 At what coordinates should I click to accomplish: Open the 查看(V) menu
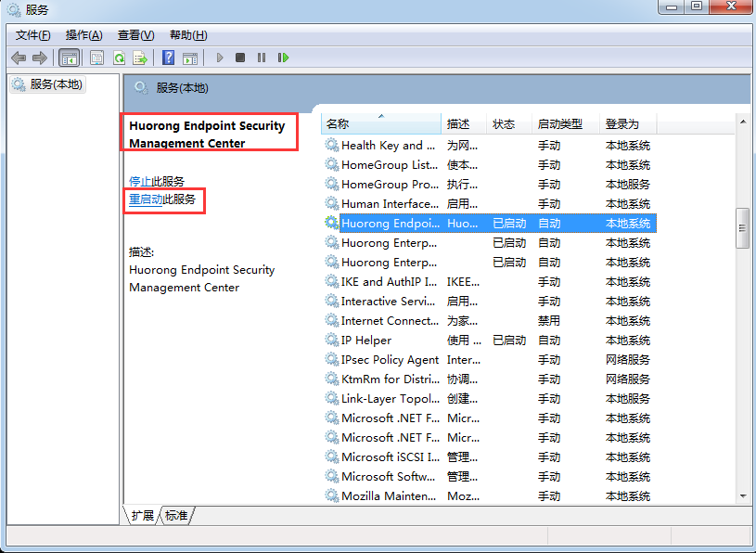click(136, 35)
